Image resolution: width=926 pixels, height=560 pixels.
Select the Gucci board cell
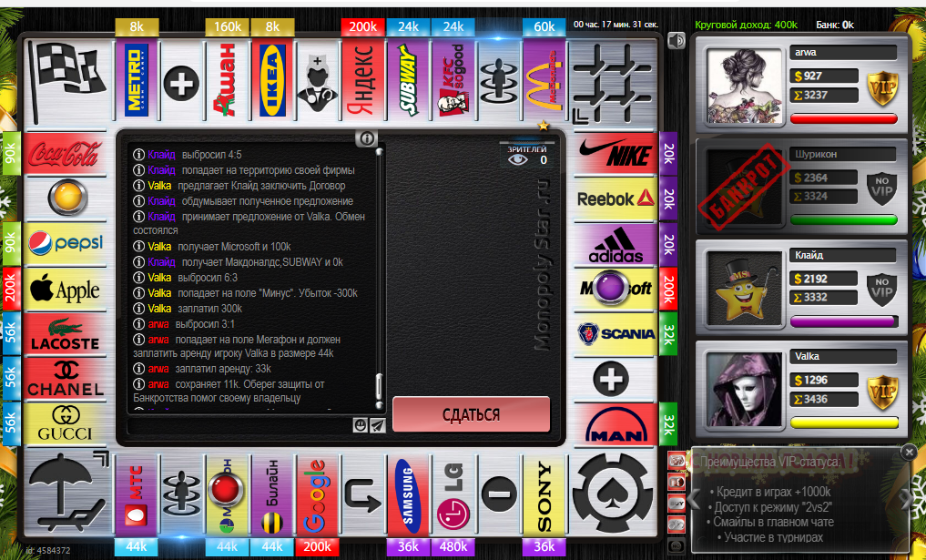point(65,423)
